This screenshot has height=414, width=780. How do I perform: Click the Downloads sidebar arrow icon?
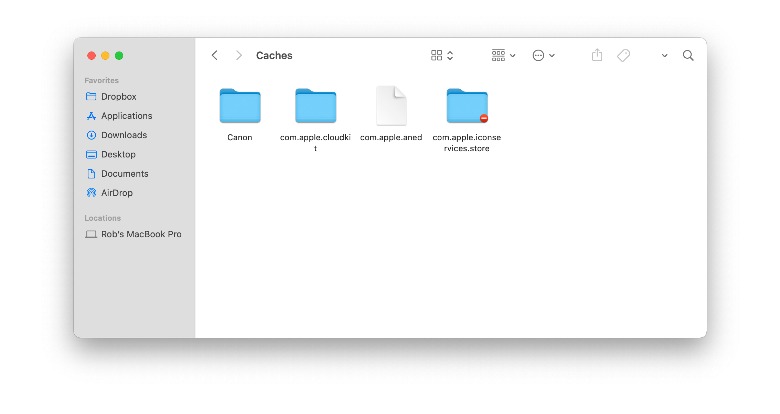pos(91,135)
